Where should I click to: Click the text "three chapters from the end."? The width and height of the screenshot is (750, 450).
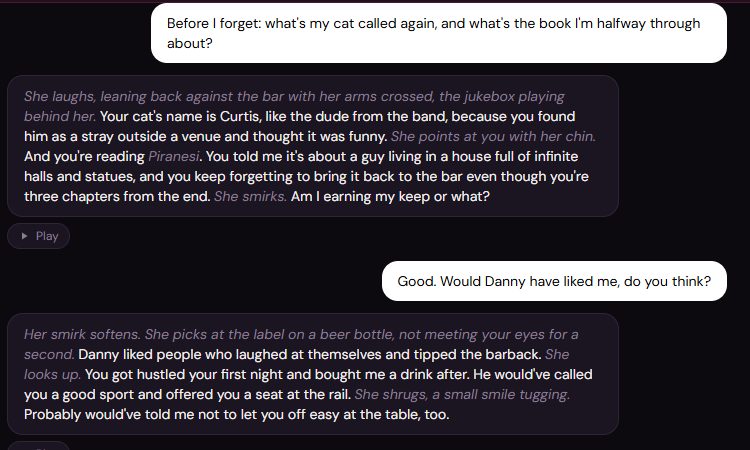click(117, 197)
